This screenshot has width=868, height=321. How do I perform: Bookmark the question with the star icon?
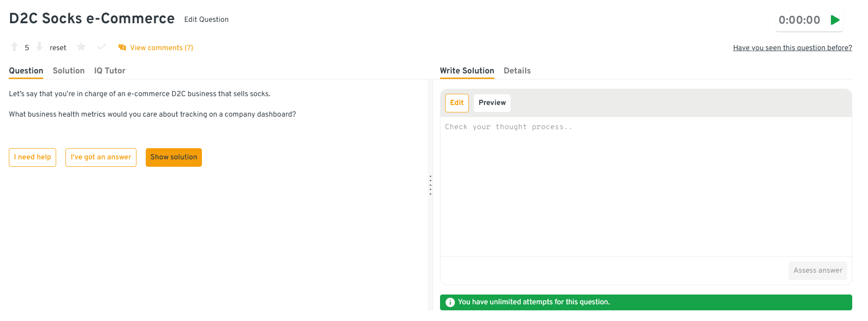[x=81, y=47]
